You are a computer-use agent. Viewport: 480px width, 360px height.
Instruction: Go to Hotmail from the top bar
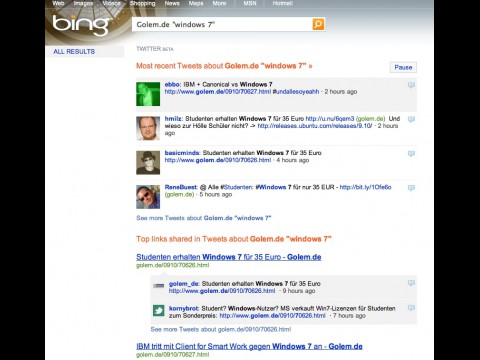(x=283, y=3)
